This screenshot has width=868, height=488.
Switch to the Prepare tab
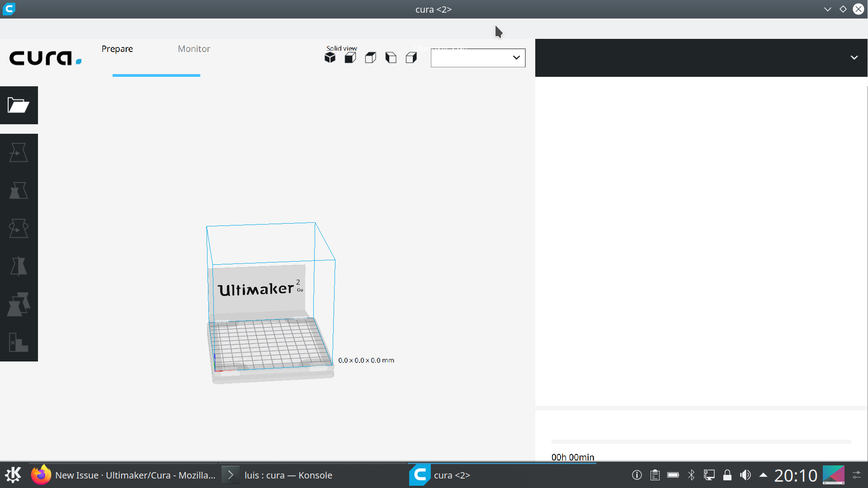coord(117,49)
